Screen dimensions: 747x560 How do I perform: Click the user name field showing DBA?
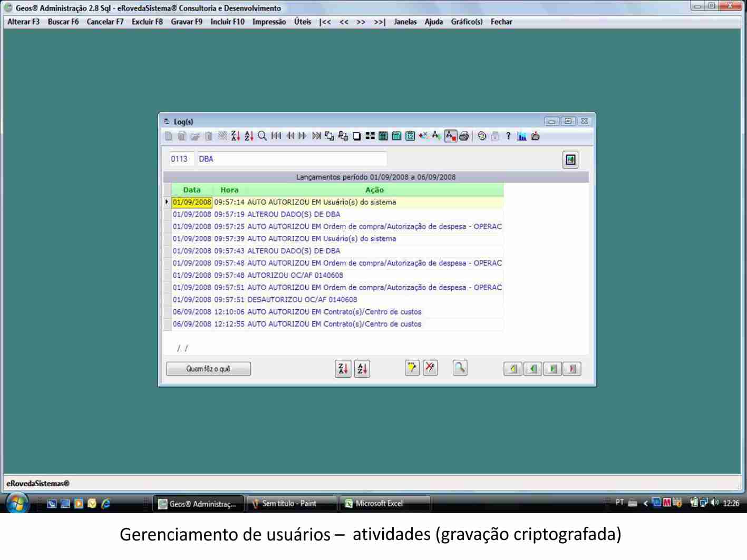click(x=292, y=159)
